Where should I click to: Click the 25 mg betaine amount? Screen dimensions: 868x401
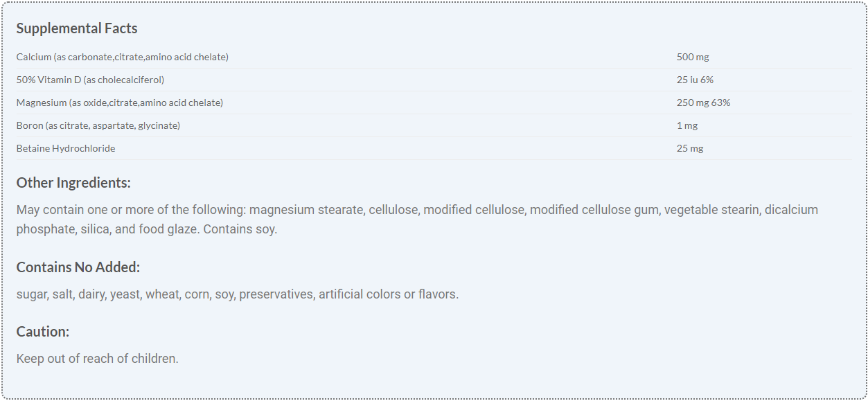690,148
